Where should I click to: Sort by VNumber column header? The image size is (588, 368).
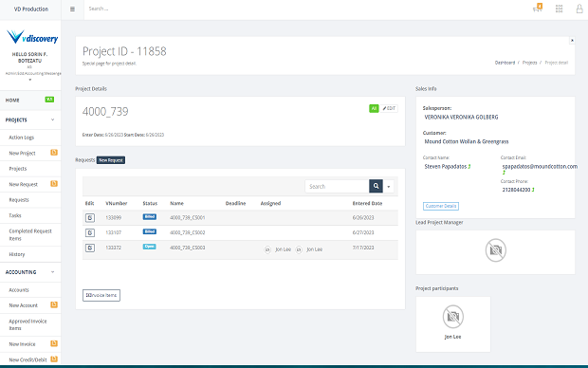click(117, 203)
